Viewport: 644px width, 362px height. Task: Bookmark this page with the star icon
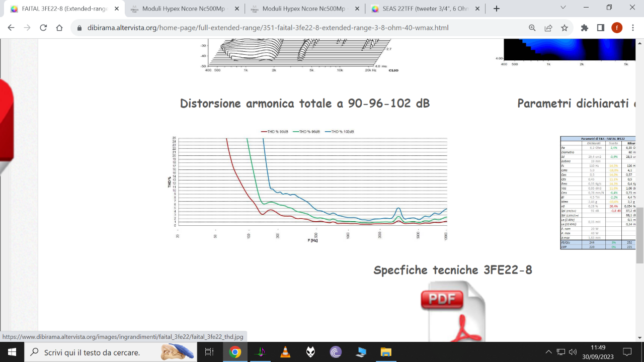tap(565, 28)
